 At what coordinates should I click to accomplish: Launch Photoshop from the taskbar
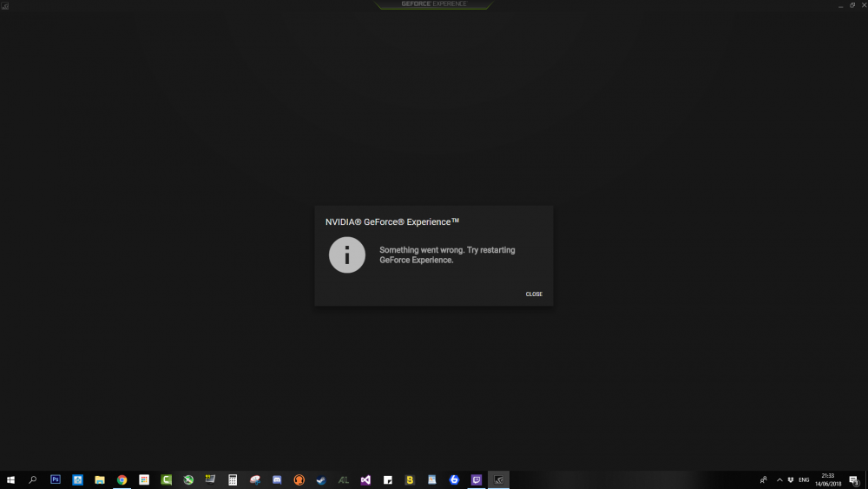coord(56,479)
